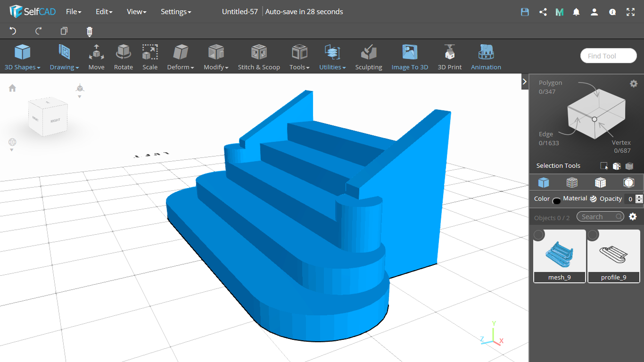
Task: Enable white wireframe view mode
Action: click(600, 182)
